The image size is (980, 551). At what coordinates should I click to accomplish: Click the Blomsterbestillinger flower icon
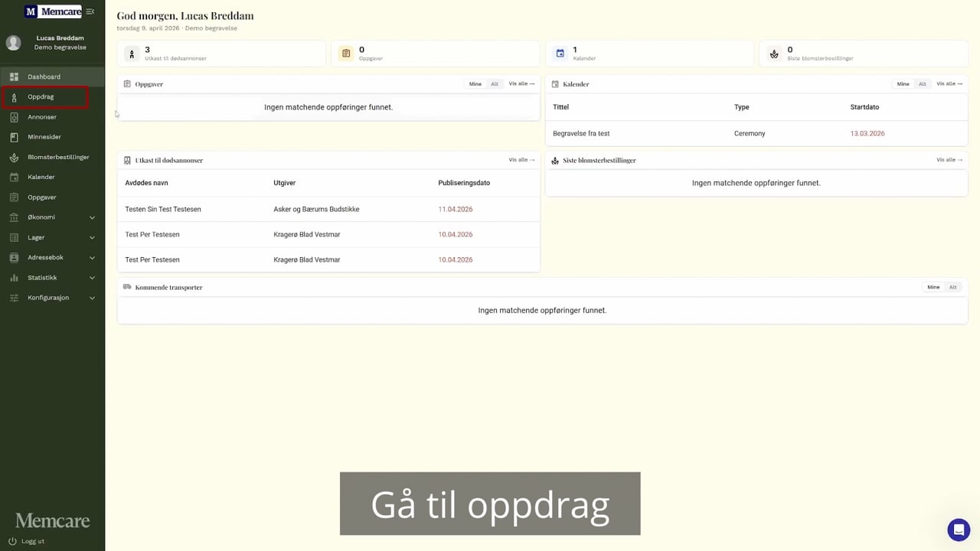click(x=14, y=157)
